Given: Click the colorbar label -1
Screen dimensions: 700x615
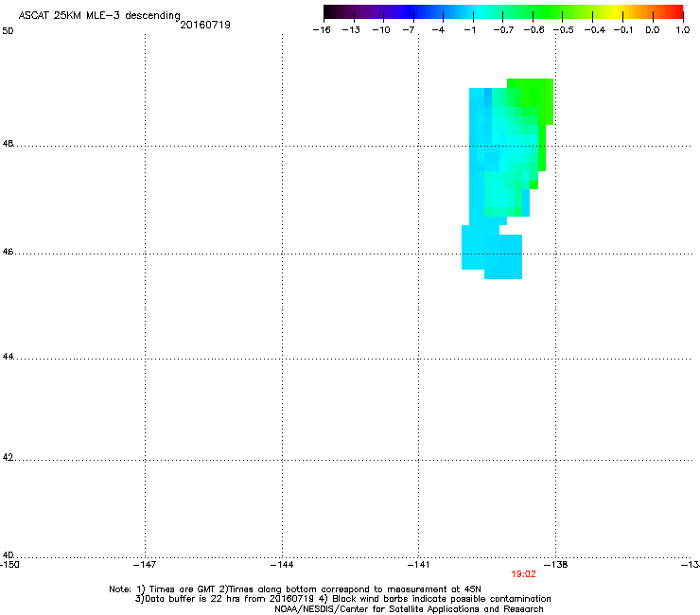Looking at the screenshot, I should click(469, 30).
